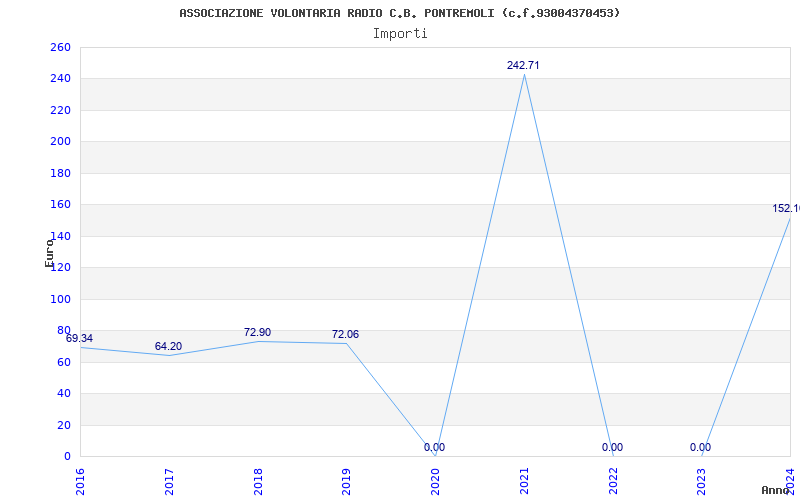Screen dimensions: 800x500
Task: Click the 80 y-axis tick label
Action: click(64, 331)
